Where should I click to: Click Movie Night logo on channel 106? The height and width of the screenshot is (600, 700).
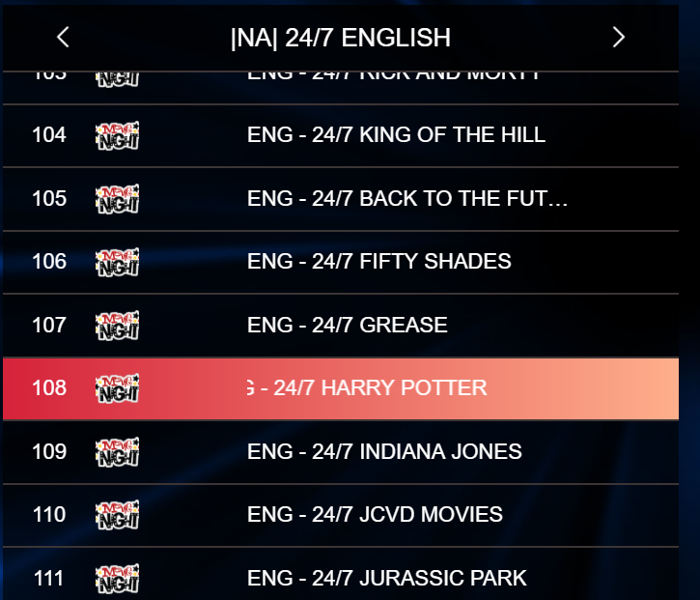[x=118, y=262]
